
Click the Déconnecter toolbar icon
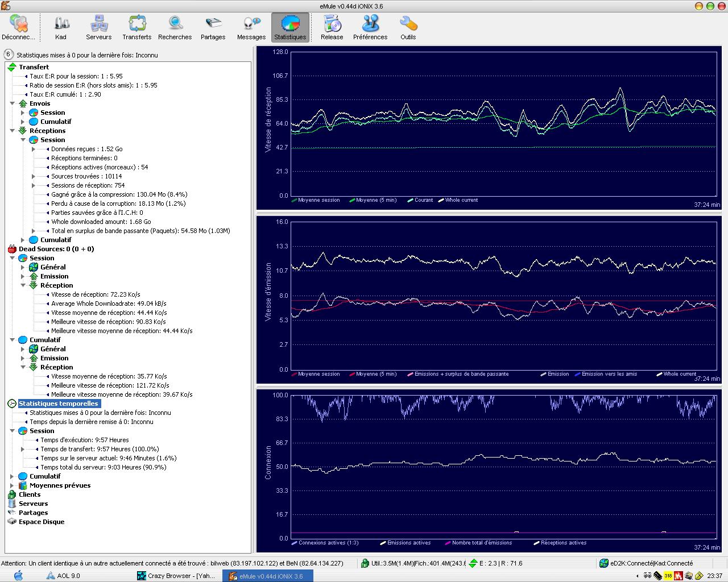[19, 27]
